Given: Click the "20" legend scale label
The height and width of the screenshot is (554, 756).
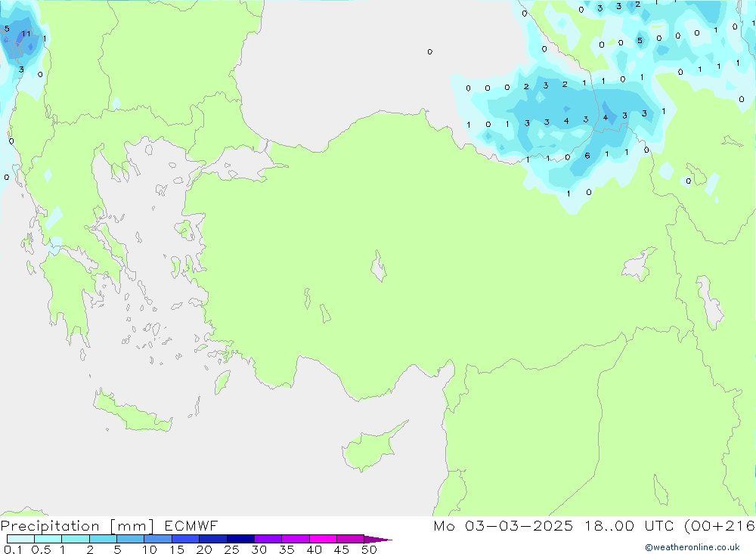Looking at the screenshot, I should tap(204, 549).
